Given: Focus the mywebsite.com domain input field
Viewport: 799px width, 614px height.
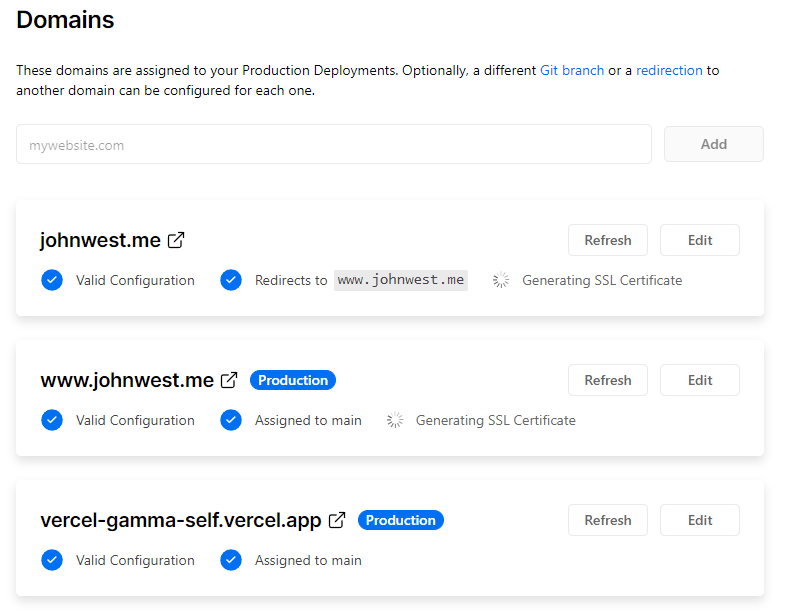Looking at the screenshot, I should coord(333,145).
